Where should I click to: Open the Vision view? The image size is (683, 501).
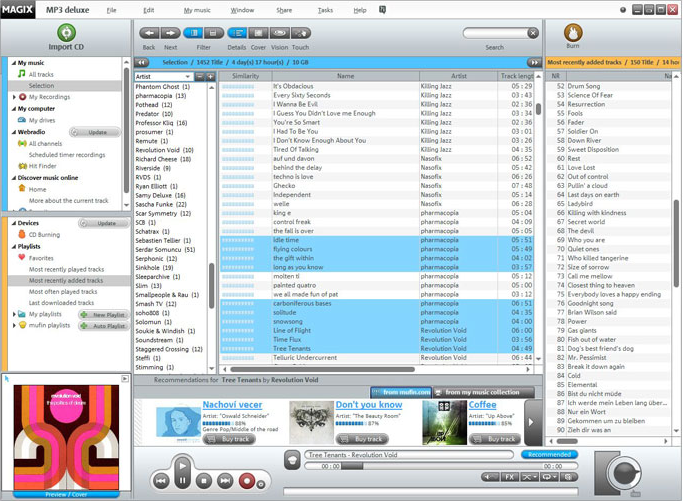pyautogui.click(x=279, y=33)
